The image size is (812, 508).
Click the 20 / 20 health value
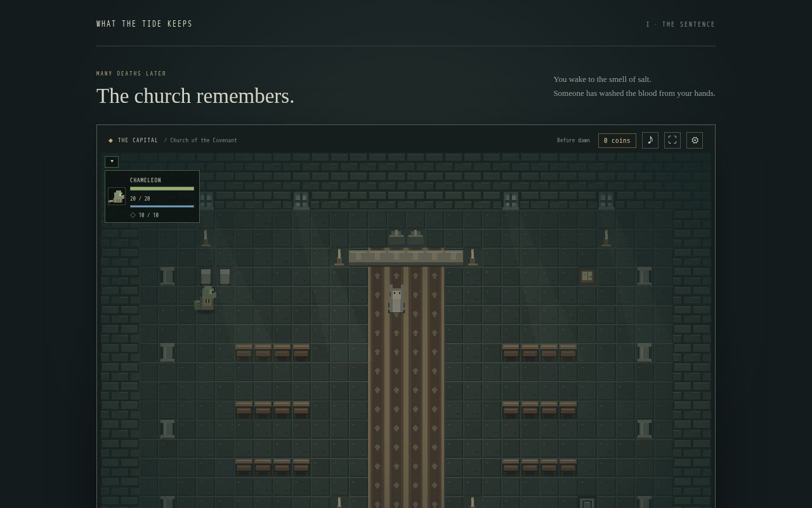(x=140, y=199)
